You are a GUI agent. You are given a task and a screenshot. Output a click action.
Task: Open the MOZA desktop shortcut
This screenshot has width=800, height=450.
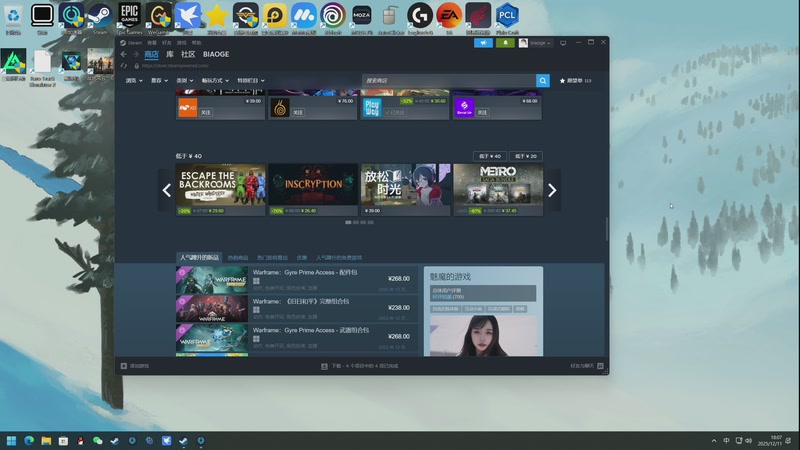tap(362, 18)
